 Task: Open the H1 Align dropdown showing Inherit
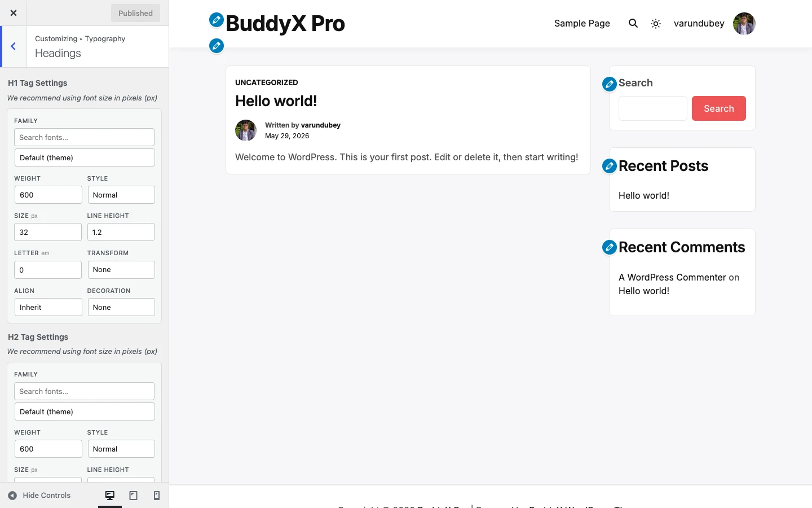(48, 307)
